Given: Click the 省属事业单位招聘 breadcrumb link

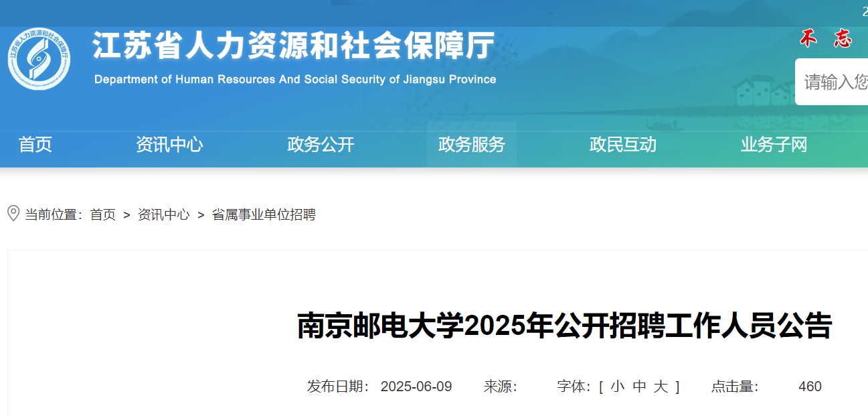Looking at the screenshot, I should click(264, 215).
